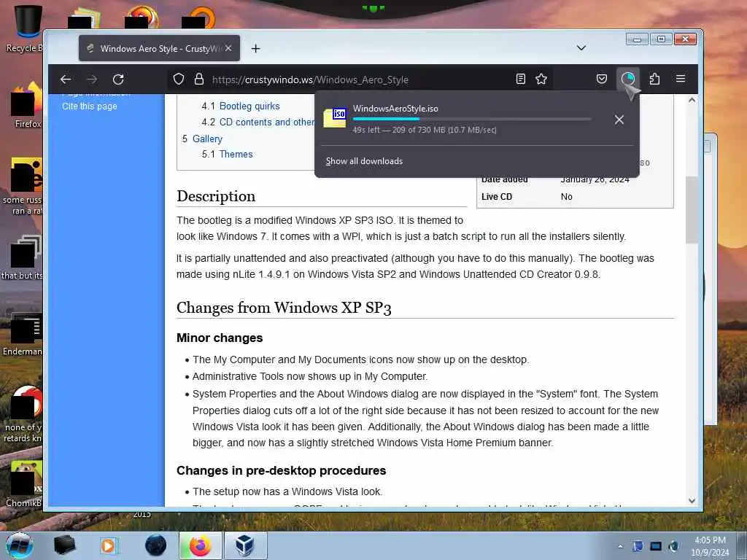Open the taskbar clock showing 4:05 PM
747x560 pixels.
[710, 546]
